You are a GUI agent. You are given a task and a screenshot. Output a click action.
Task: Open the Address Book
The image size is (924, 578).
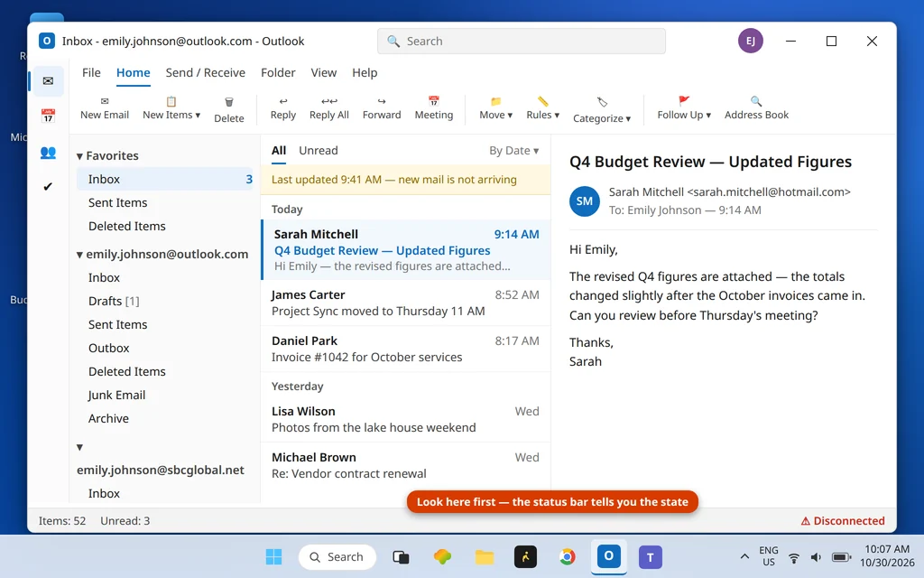[756, 108]
